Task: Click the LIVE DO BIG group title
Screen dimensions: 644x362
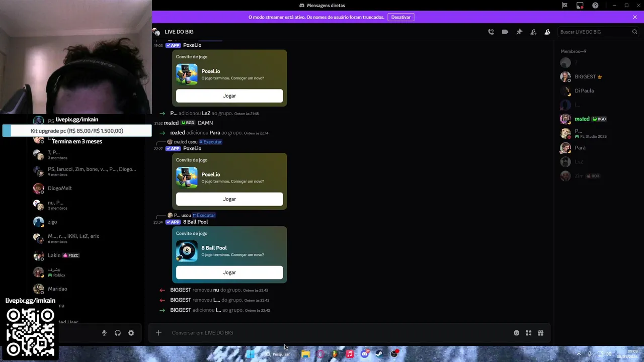Action: (x=179, y=32)
